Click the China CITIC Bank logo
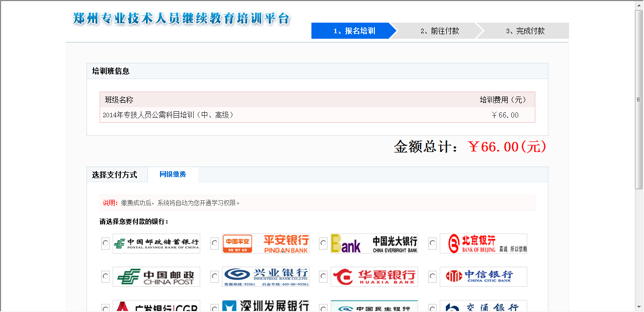The height and width of the screenshot is (312, 644). coord(484,277)
